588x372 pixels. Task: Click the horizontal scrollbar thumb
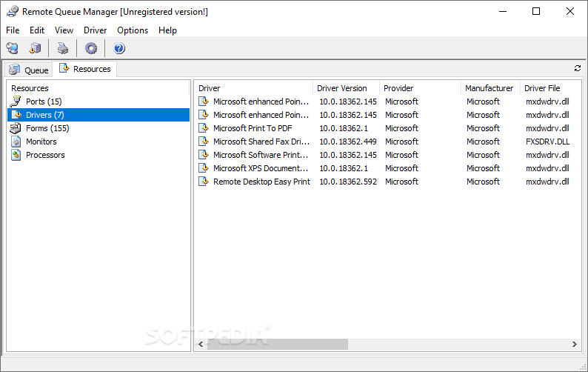point(278,344)
